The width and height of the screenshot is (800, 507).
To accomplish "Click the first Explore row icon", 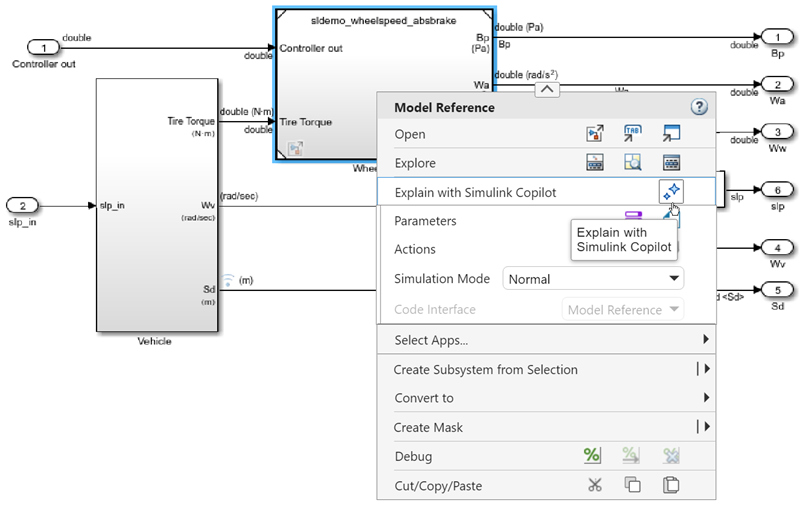I will 594,163.
